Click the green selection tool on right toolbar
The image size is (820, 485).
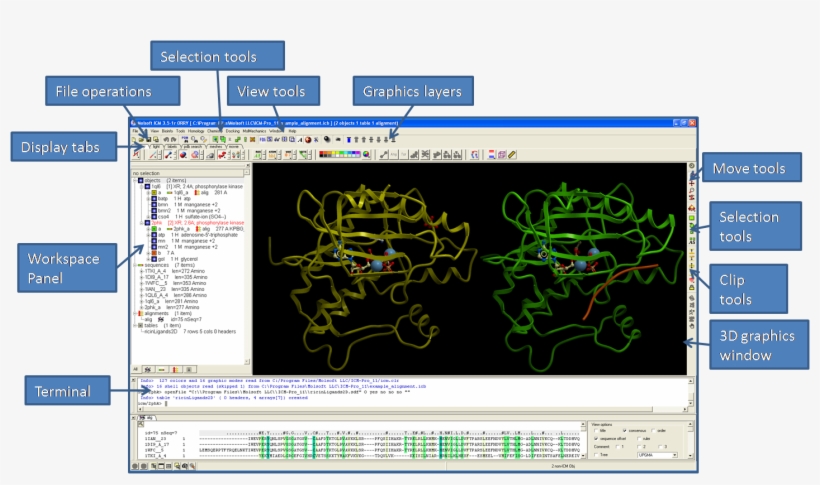pos(691,217)
